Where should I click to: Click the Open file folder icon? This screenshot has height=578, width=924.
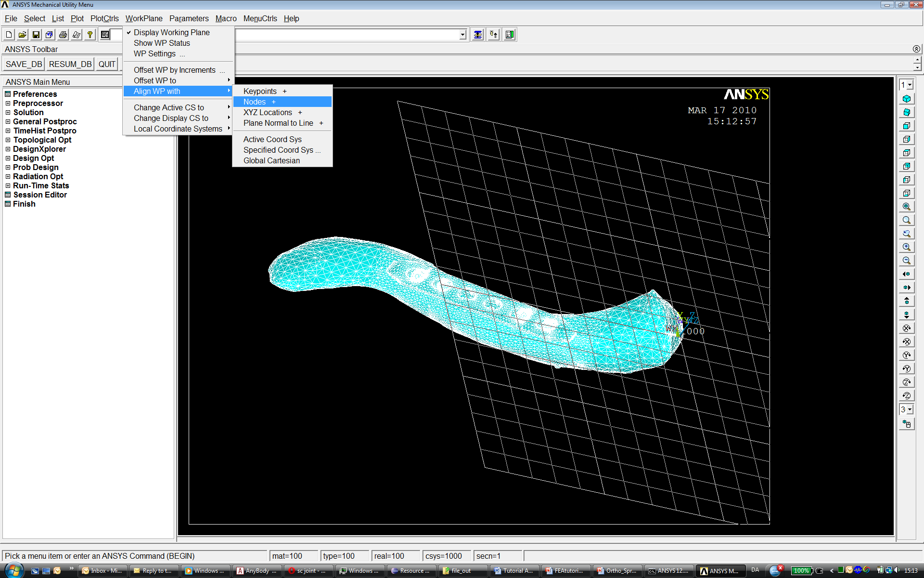click(23, 35)
